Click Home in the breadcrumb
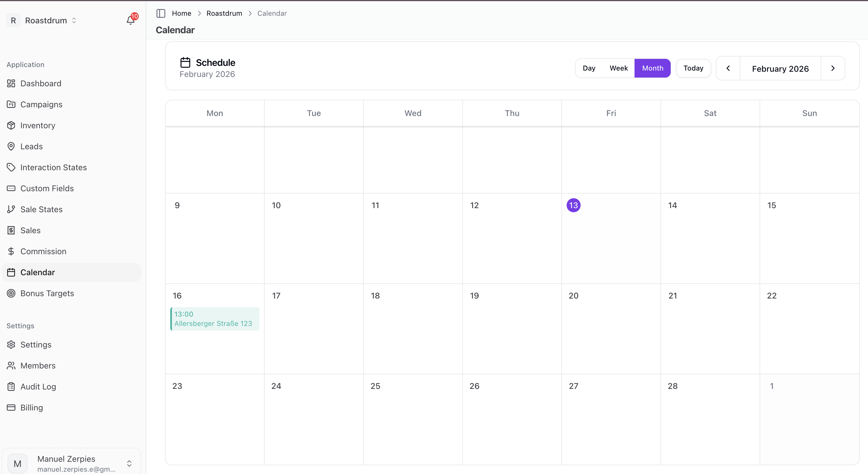The image size is (868, 474). tap(181, 13)
